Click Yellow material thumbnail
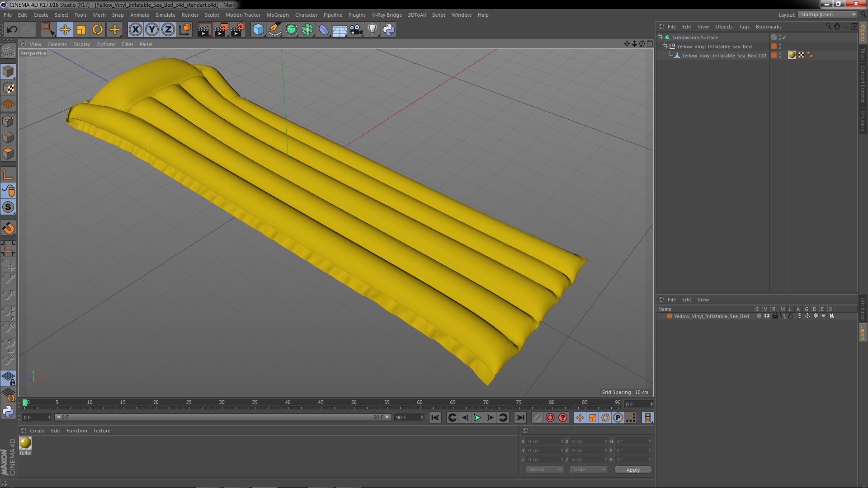Screen dimensions: 868x488 tap(25, 443)
